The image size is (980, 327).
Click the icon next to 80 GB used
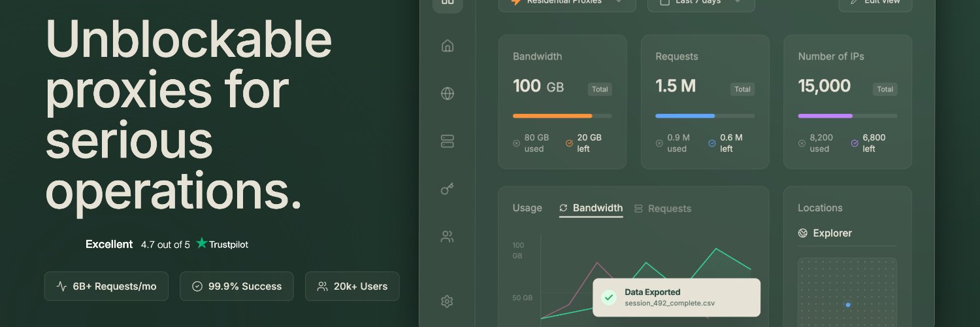(517, 143)
